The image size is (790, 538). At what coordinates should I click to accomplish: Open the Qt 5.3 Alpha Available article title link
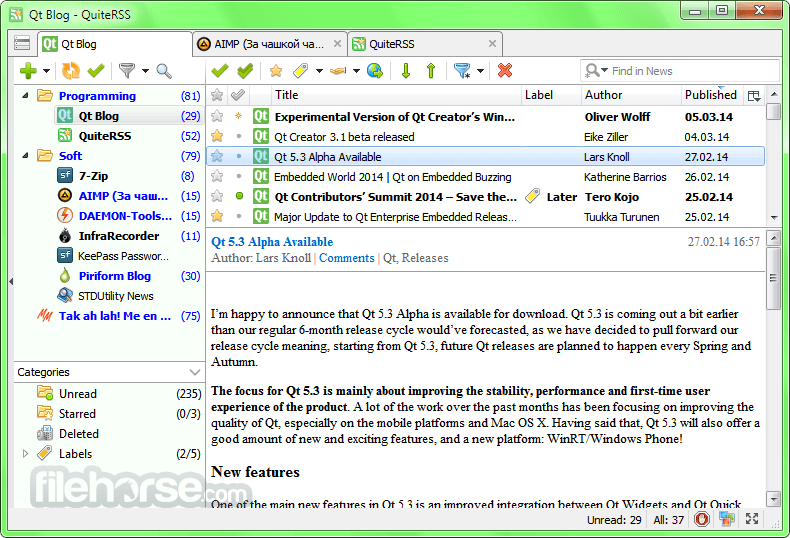click(x=272, y=242)
